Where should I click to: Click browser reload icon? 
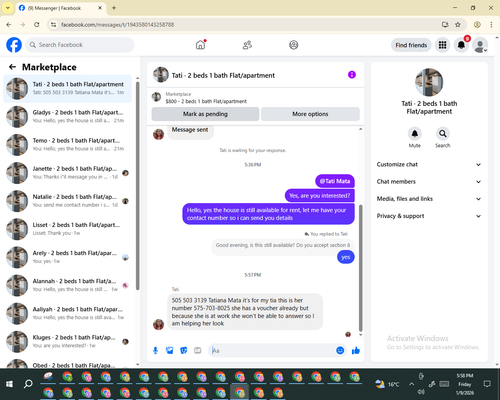(37, 24)
